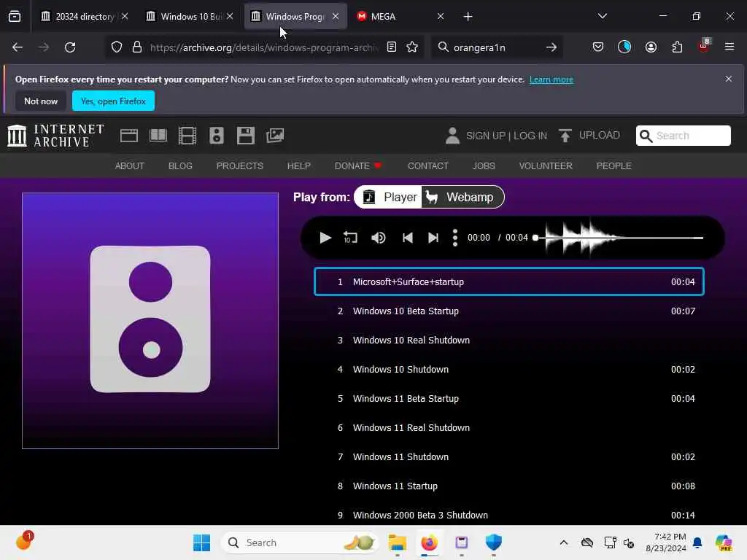Open a new browser tab
747x560 pixels.
pos(468,17)
